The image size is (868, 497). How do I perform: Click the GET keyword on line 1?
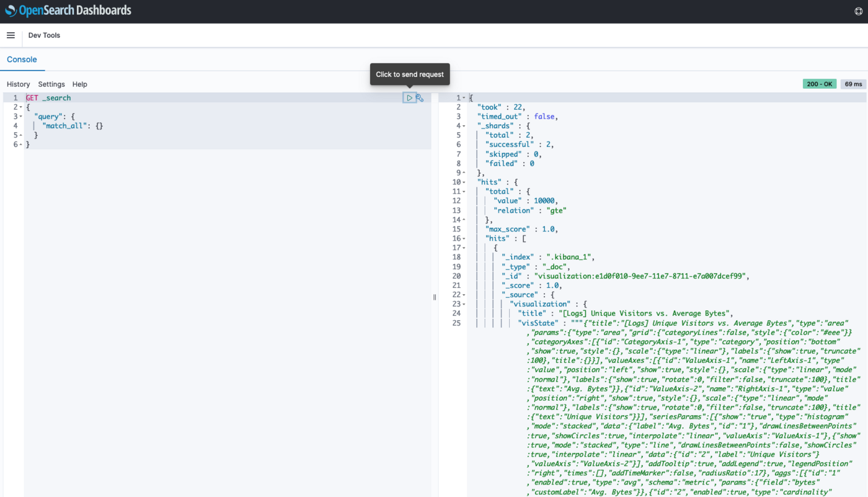[x=32, y=97]
